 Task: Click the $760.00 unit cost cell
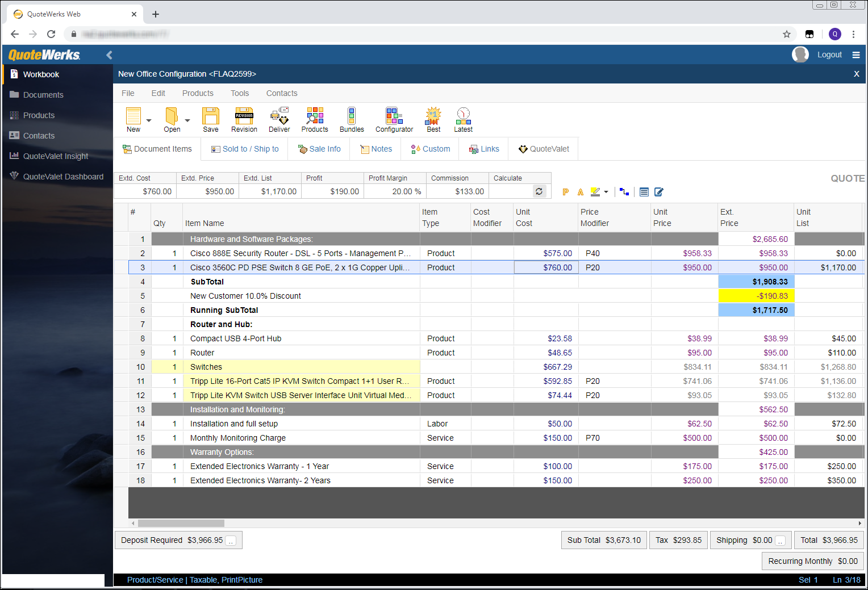[546, 267]
